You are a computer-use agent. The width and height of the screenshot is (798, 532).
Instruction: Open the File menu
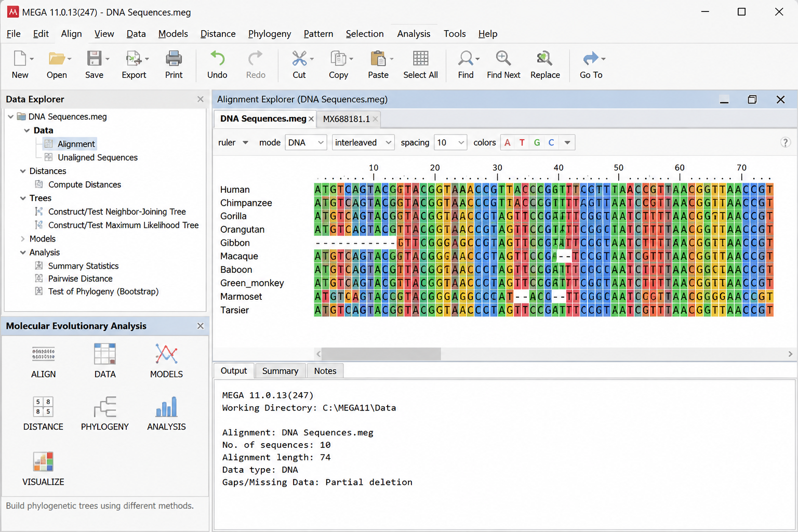(14, 34)
